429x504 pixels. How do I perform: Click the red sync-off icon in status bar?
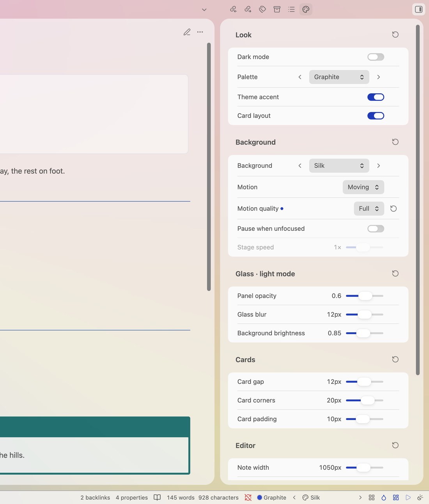click(248, 497)
